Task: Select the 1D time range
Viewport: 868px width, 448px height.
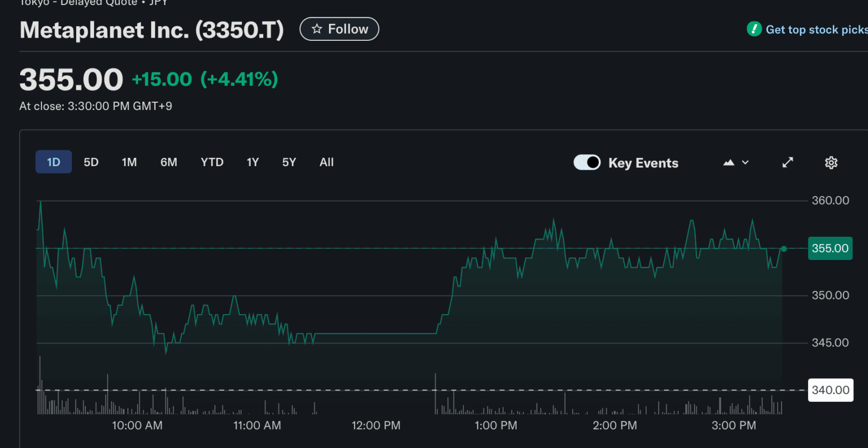Action: (x=53, y=162)
